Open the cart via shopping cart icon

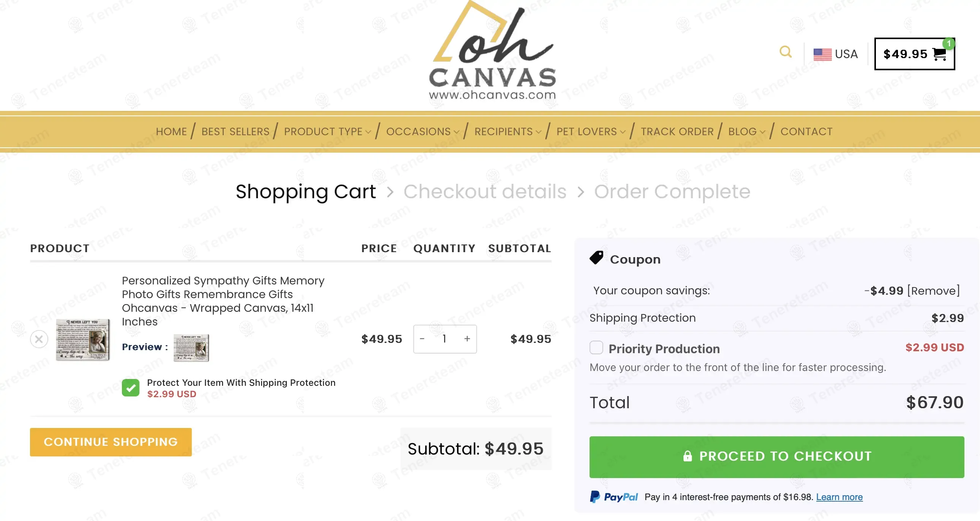click(939, 54)
